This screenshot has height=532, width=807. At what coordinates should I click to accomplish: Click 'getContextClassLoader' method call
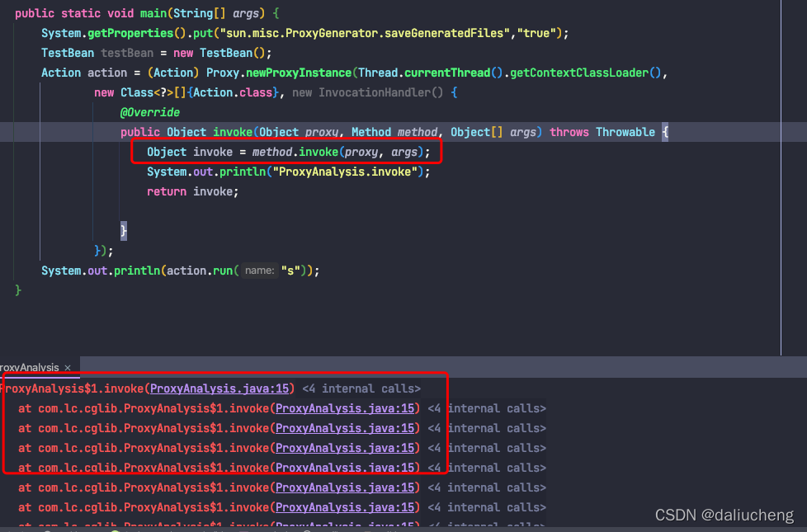(x=579, y=73)
